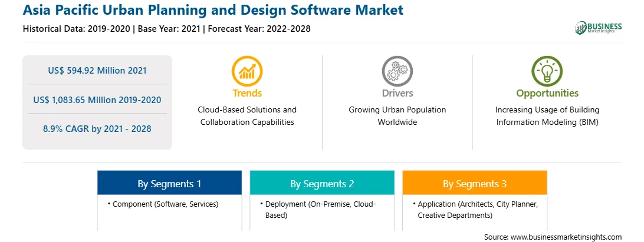Click the gray Drivers gears icon
The image size is (644, 242).
click(397, 71)
